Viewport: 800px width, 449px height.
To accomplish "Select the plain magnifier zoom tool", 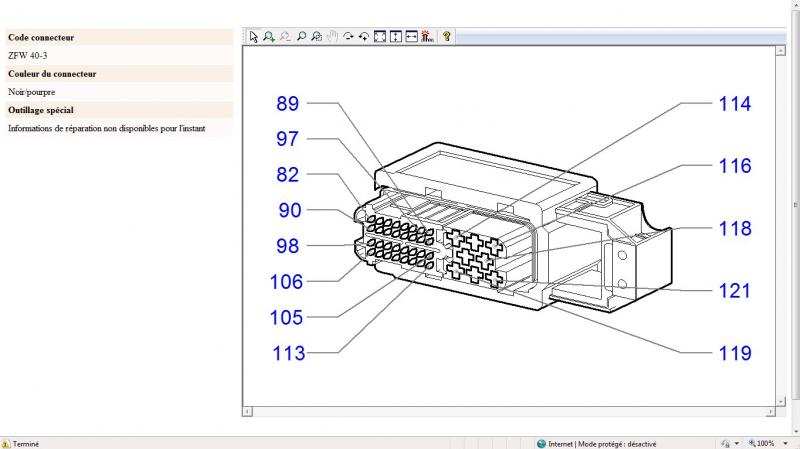I will click(x=301, y=36).
